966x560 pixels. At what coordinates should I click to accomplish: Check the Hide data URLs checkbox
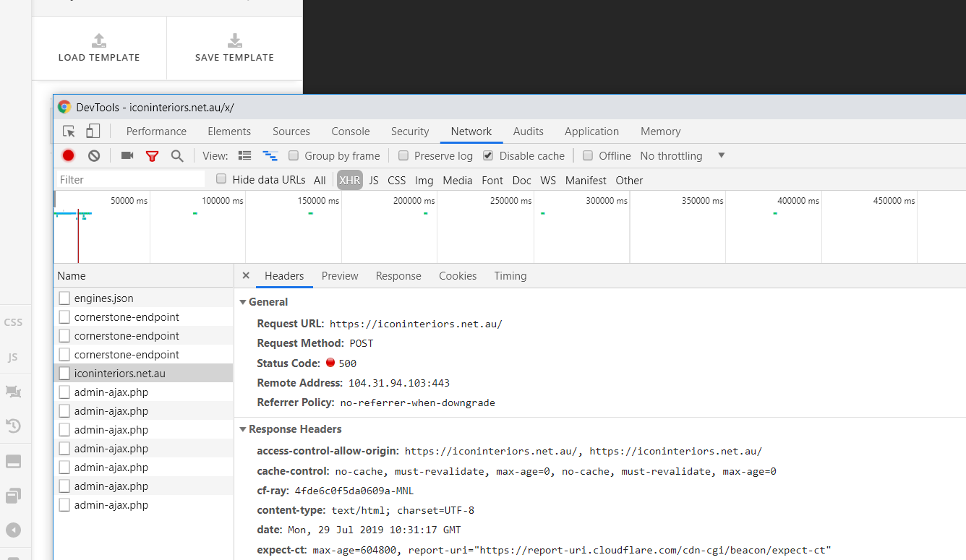pos(221,179)
